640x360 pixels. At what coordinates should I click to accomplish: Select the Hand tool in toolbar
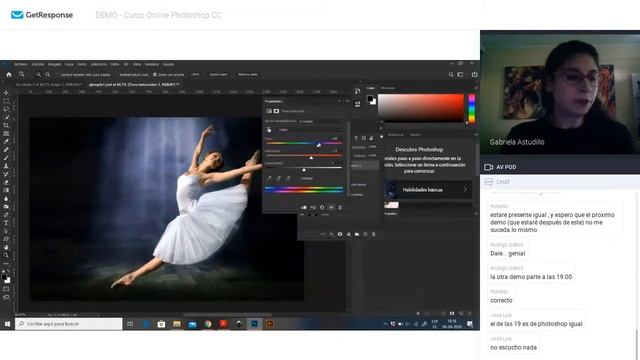[x=6, y=247]
